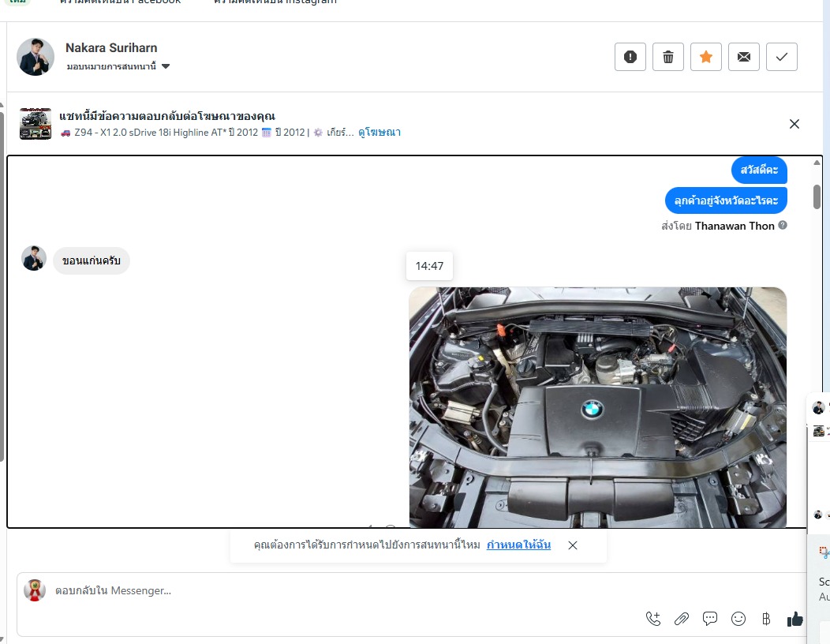This screenshot has width=830, height=644.
Task: Send a thumbs up like
Action: [x=794, y=619]
